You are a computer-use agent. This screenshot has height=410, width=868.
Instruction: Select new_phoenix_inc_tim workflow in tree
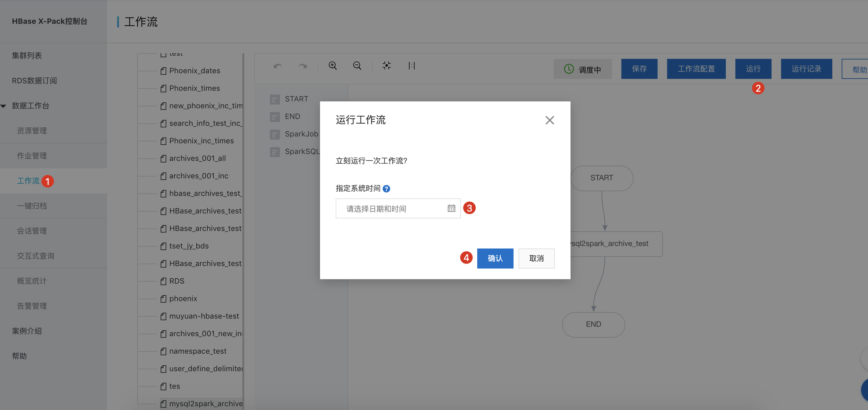coord(206,106)
